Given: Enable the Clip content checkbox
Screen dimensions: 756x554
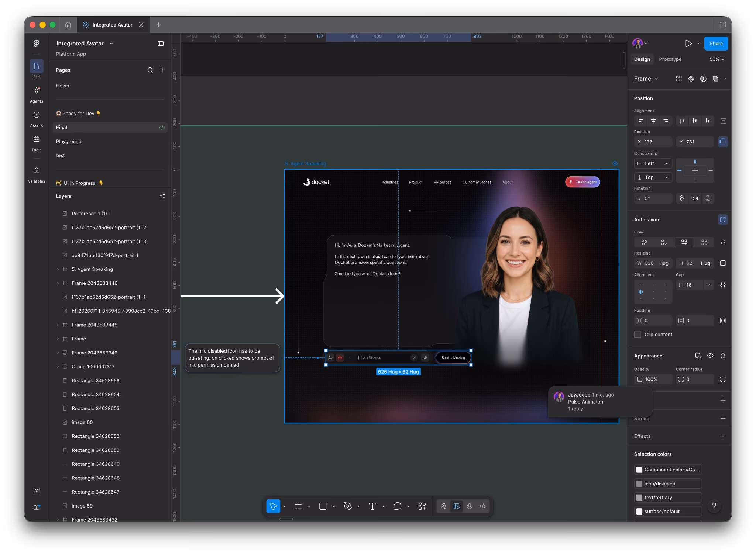Looking at the screenshot, I should pos(638,335).
